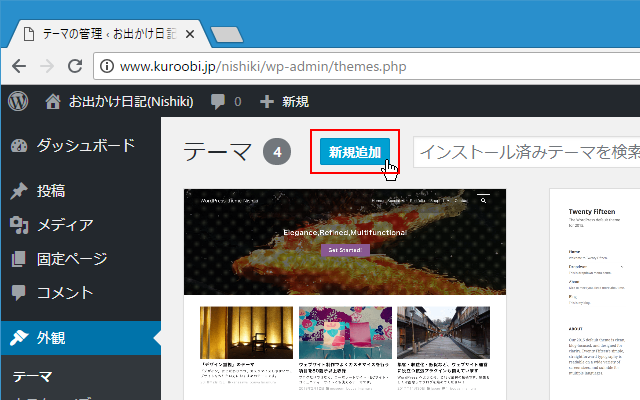Open the コメント menu item
The height and width of the screenshot is (400, 640).
pyautogui.click(x=80, y=293)
